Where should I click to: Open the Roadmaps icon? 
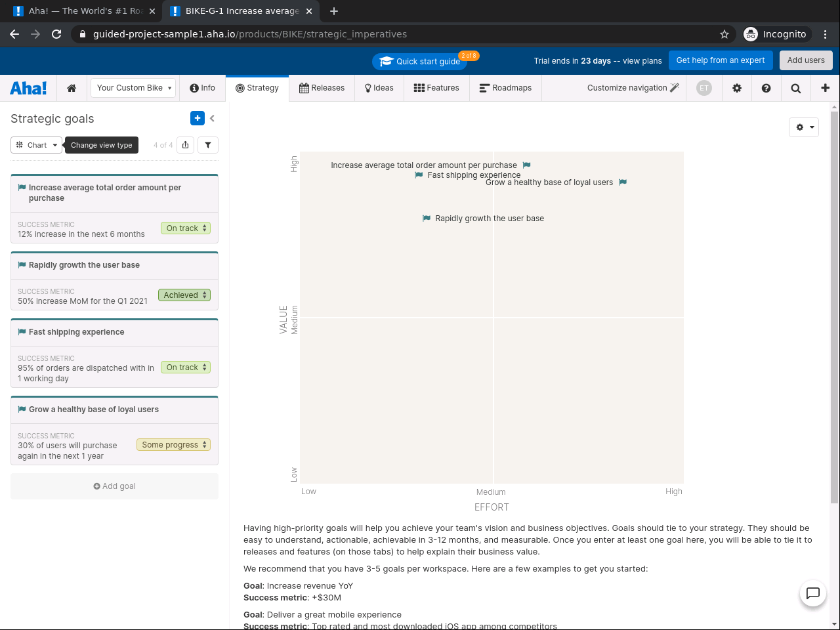(482, 87)
